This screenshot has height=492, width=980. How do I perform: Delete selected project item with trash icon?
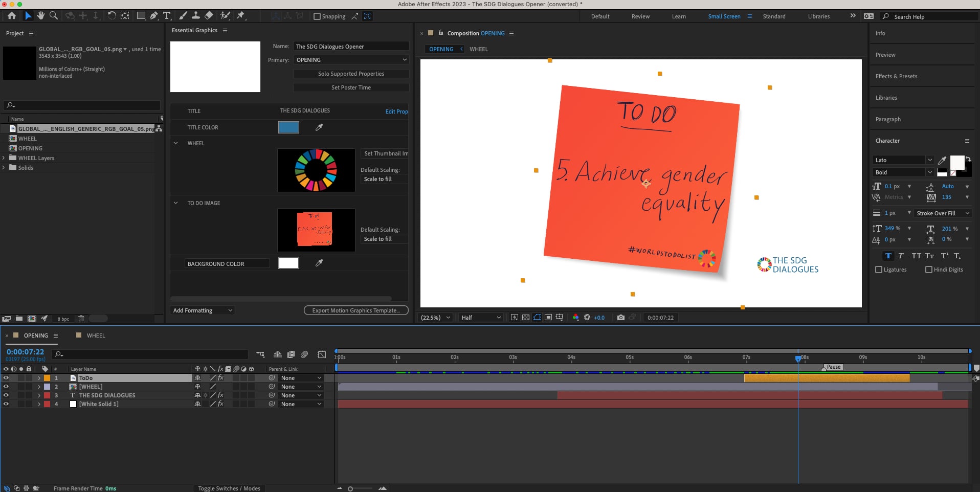tap(81, 318)
